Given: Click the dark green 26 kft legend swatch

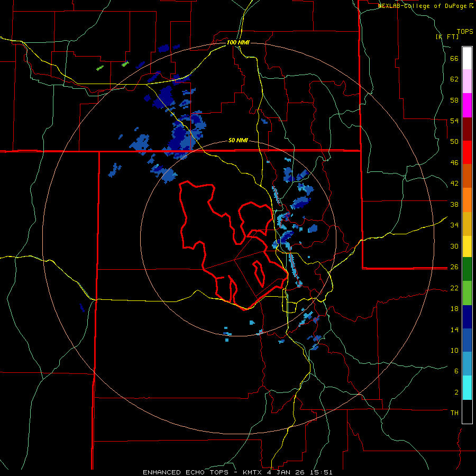Looking at the screenshot, I should pos(467,269).
